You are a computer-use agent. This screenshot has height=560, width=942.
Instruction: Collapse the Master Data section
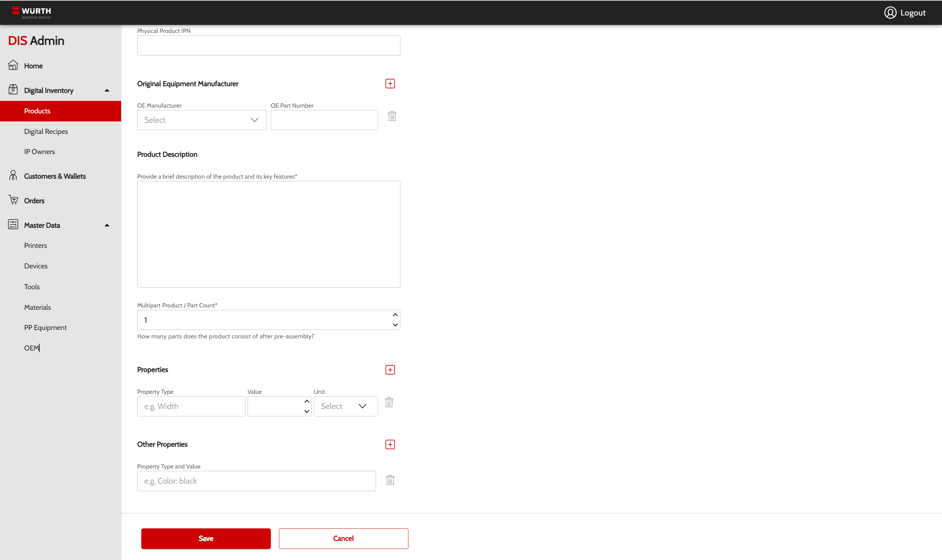pos(107,225)
